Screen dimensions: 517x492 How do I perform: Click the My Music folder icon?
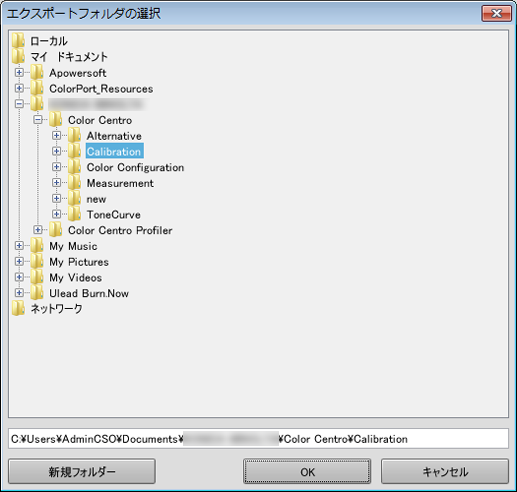click(37, 246)
